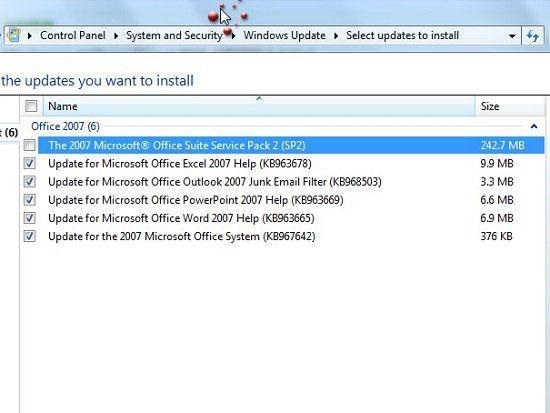This screenshot has width=550, height=413.
Task: Click the Office 2007 (6) group header
Action: (65, 126)
